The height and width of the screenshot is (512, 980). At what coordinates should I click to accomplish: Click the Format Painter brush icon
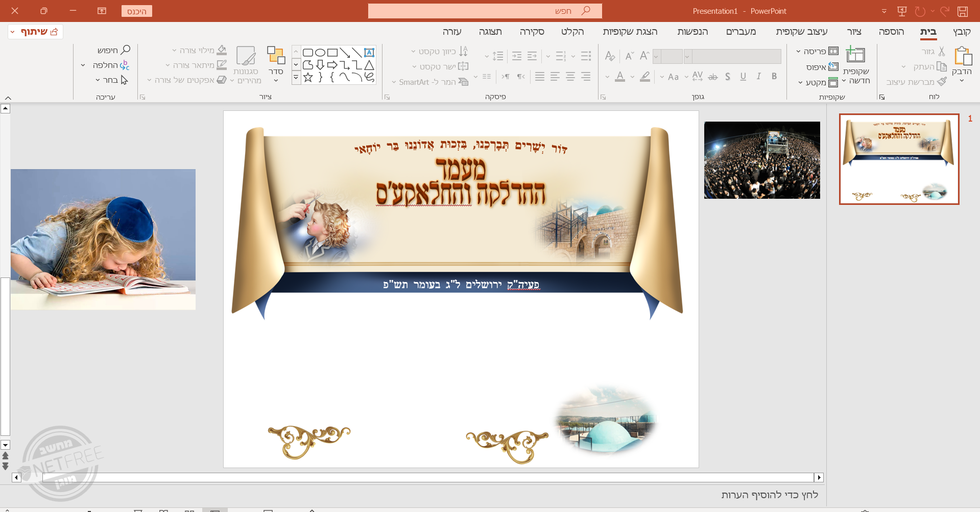pyautogui.click(x=942, y=82)
